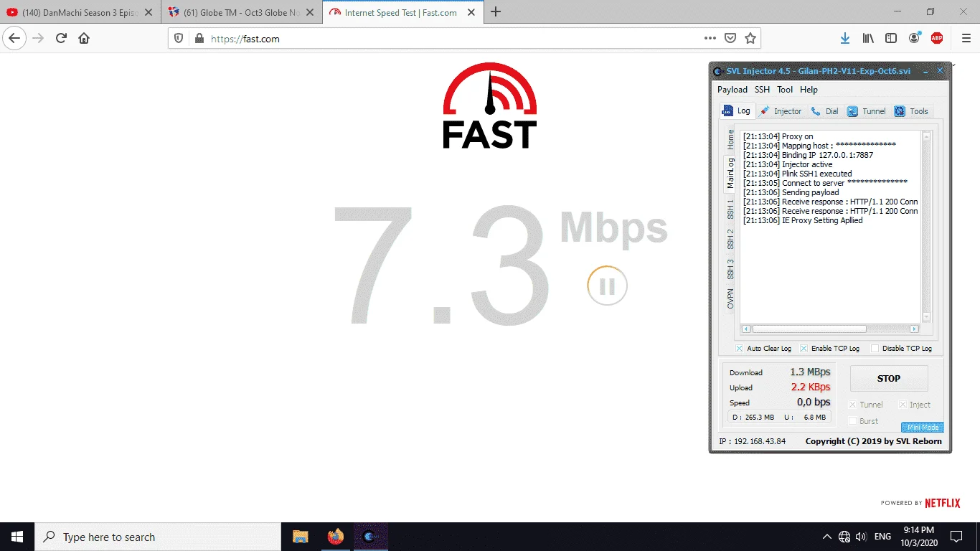Screen dimensions: 980x551
Task: Open the Firefox Library menu
Action: [x=868, y=39]
